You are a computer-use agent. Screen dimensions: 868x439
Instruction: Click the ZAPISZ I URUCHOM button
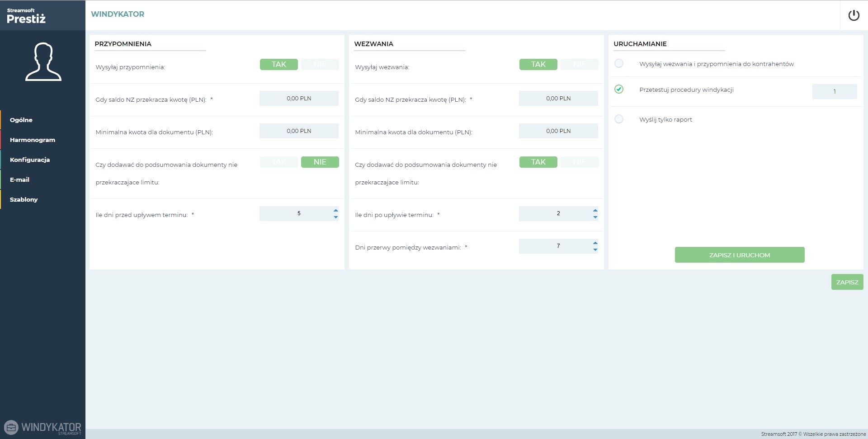(739, 255)
